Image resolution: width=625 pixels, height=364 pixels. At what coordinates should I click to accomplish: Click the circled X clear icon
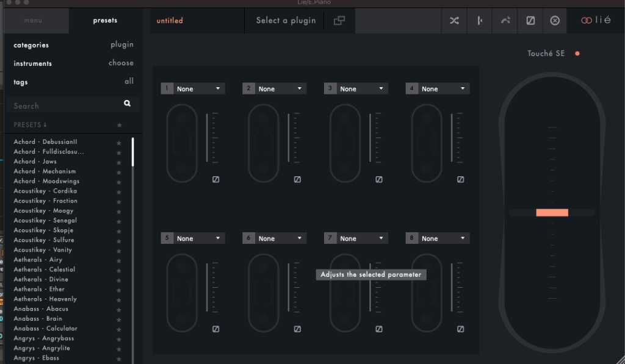[555, 21]
